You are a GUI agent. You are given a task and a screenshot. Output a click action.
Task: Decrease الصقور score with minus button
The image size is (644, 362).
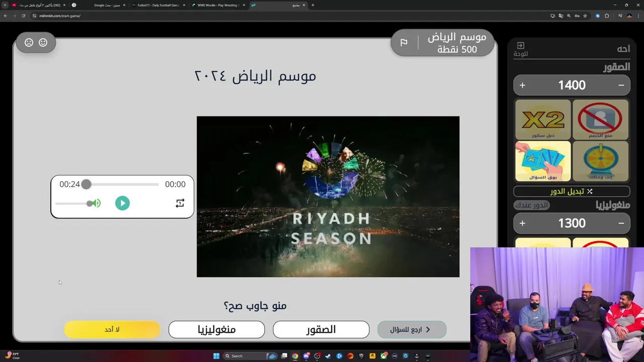pyautogui.click(x=621, y=85)
